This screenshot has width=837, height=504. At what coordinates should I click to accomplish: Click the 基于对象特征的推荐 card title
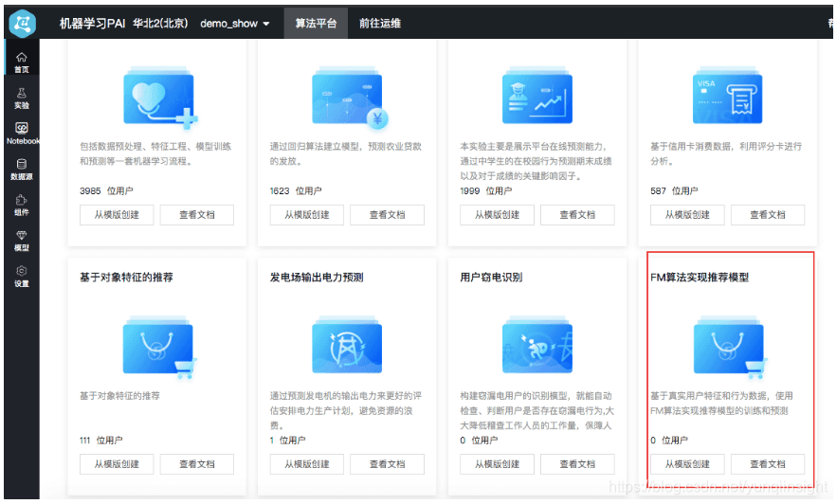click(126, 278)
